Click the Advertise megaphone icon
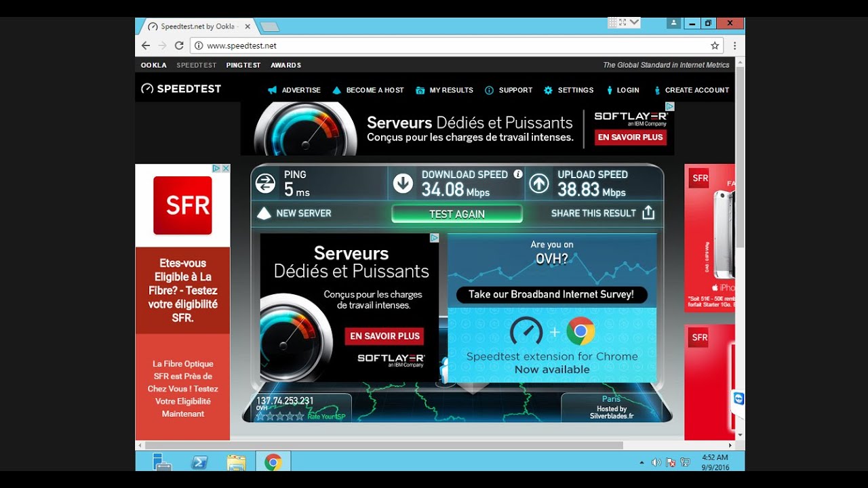 (x=273, y=90)
